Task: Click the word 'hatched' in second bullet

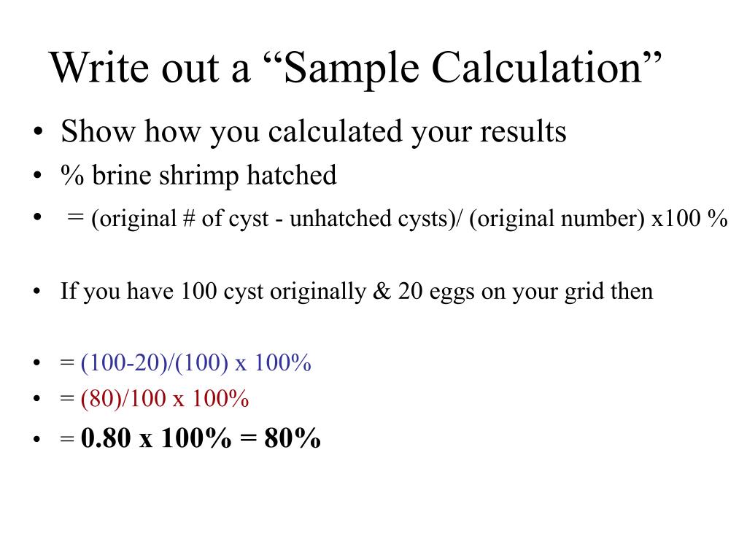Action: [x=292, y=175]
